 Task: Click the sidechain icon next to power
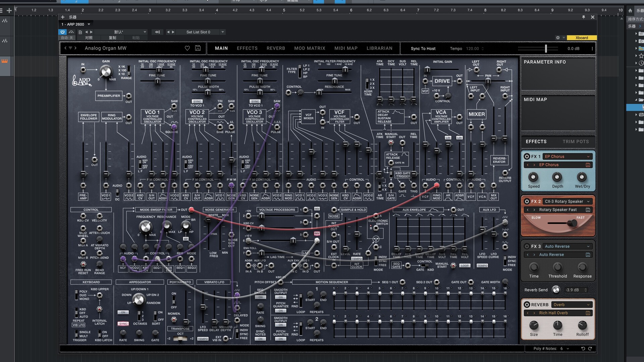pyautogui.click(x=71, y=32)
